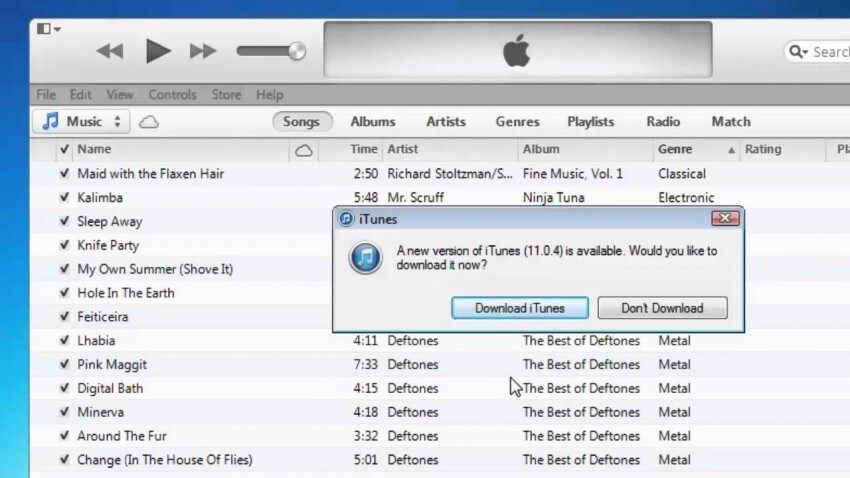Viewport: 850px width, 478px height.
Task: Switch to the Genres tab
Action: 517,121
